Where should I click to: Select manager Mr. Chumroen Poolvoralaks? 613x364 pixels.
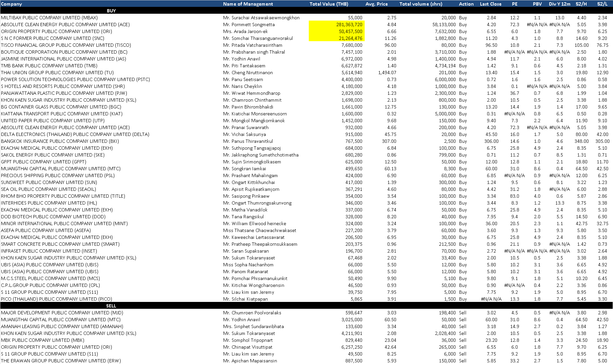252,313
